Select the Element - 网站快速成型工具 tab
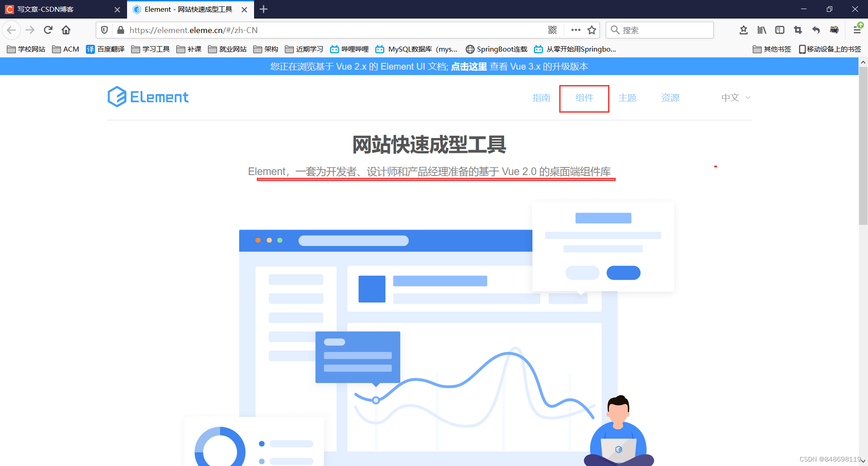 [190, 10]
